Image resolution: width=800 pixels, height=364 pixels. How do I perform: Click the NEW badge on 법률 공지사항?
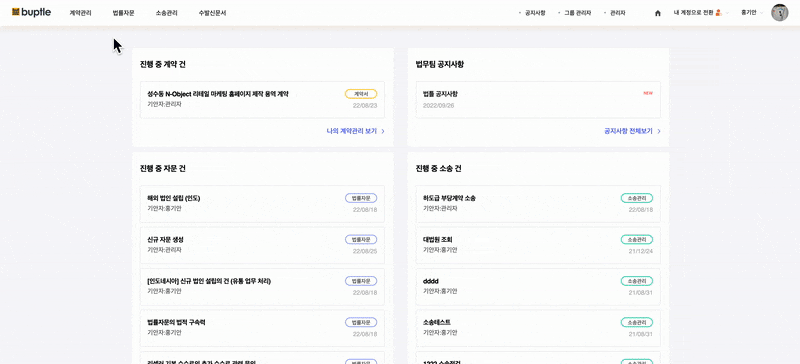(x=648, y=93)
